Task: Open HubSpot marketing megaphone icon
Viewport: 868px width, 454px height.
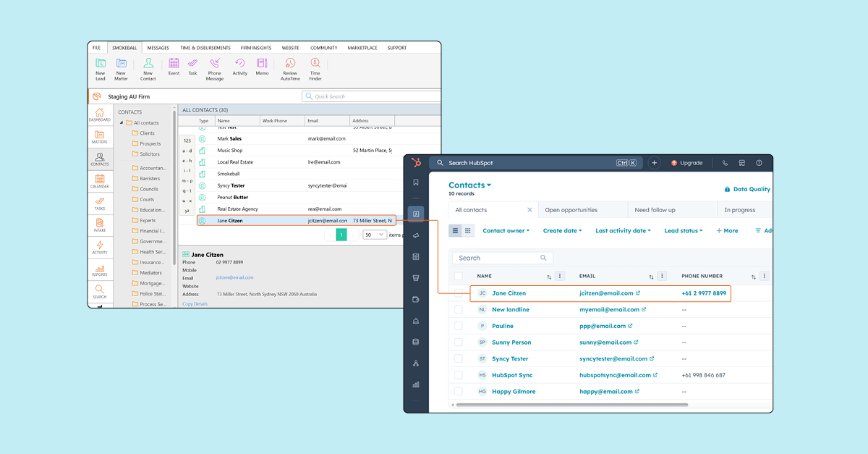Action: [x=416, y=235]
